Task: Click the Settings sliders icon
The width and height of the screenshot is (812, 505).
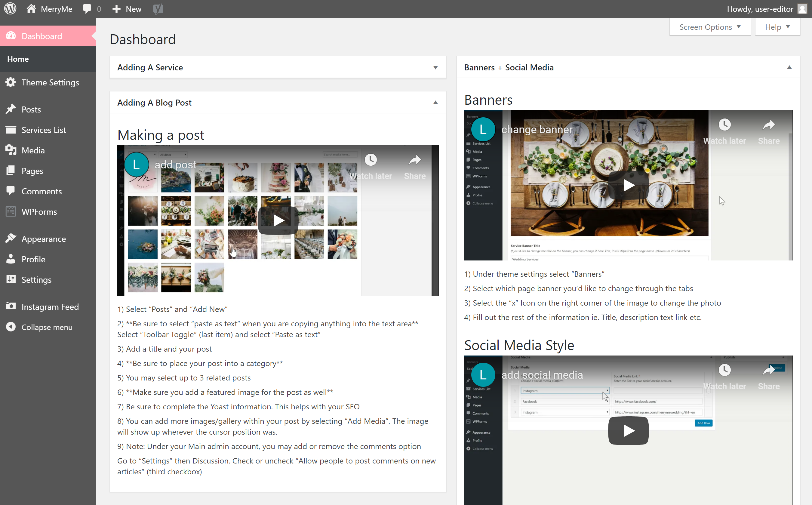Action: (11, 279)
